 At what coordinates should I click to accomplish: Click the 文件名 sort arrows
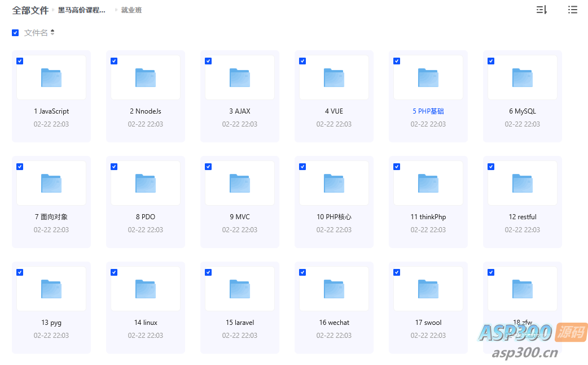[x=52, y=33]
